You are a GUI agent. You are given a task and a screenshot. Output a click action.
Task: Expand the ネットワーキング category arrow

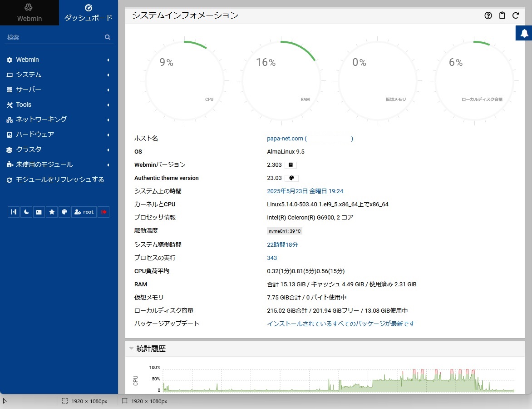pos(108,120)
